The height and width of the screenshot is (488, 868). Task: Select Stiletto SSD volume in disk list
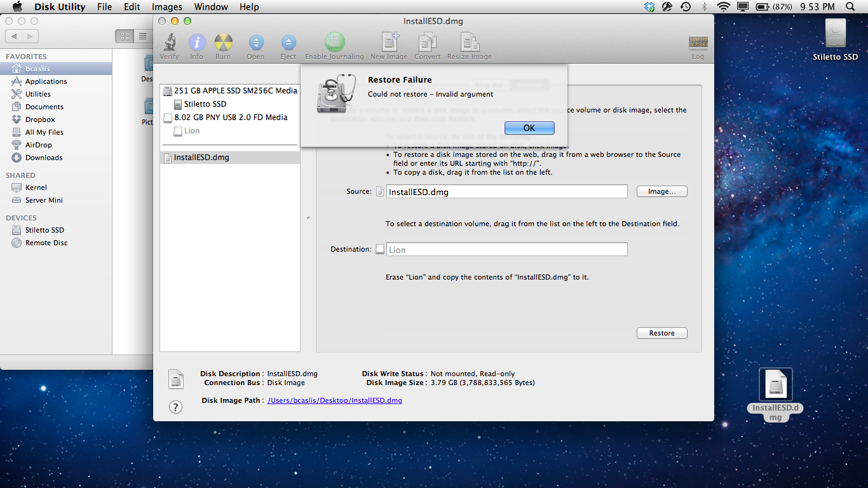tap(230, 104)
